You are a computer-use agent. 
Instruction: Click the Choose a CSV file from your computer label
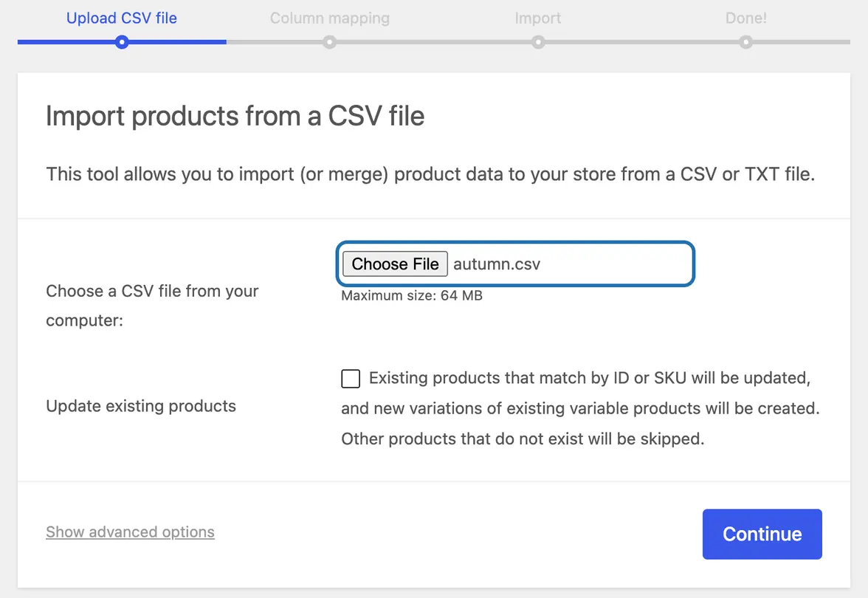(152, 305)
